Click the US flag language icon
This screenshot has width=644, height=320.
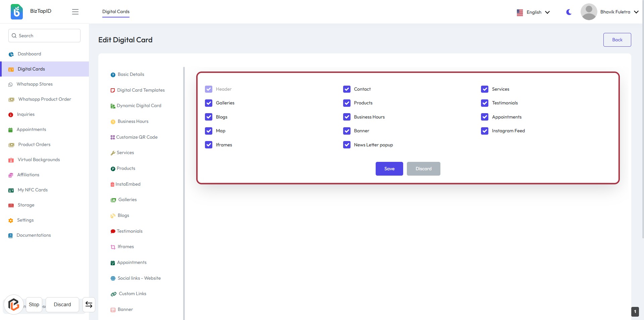[520, 12]
